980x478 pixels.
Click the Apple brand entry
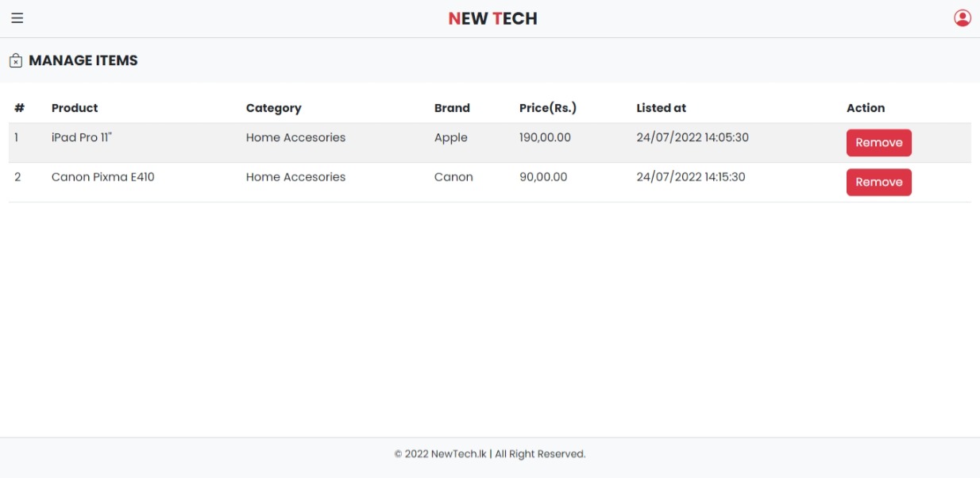(450, 137)
